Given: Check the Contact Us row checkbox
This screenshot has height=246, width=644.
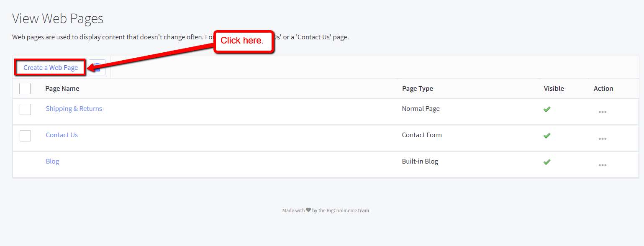Looking at the screenshot, I should [25, 136].
